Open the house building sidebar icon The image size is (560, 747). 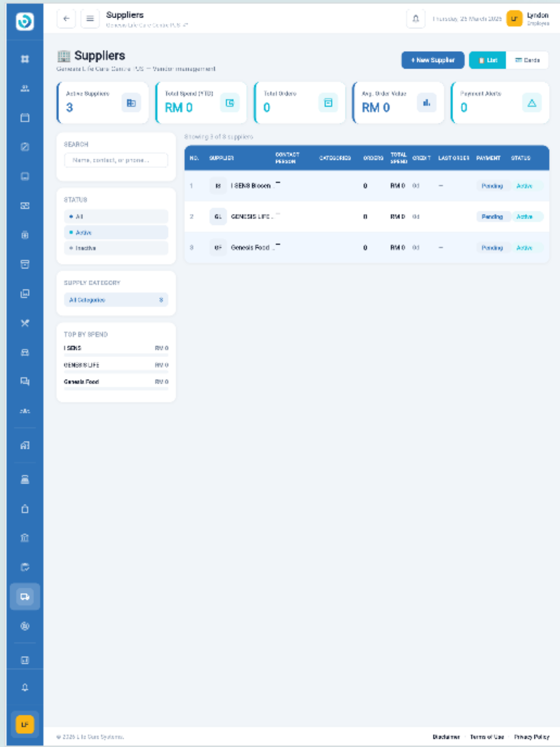point(25,445)
